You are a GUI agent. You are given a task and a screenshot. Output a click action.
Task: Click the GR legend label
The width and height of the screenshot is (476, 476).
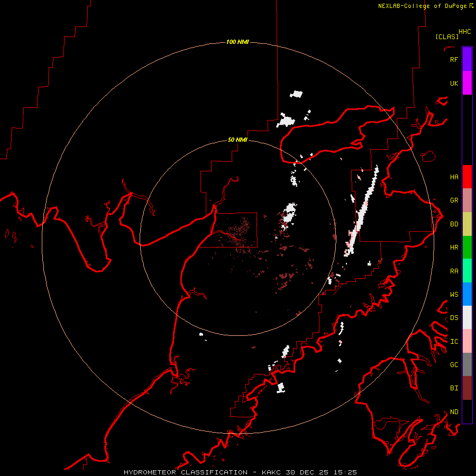454,200
